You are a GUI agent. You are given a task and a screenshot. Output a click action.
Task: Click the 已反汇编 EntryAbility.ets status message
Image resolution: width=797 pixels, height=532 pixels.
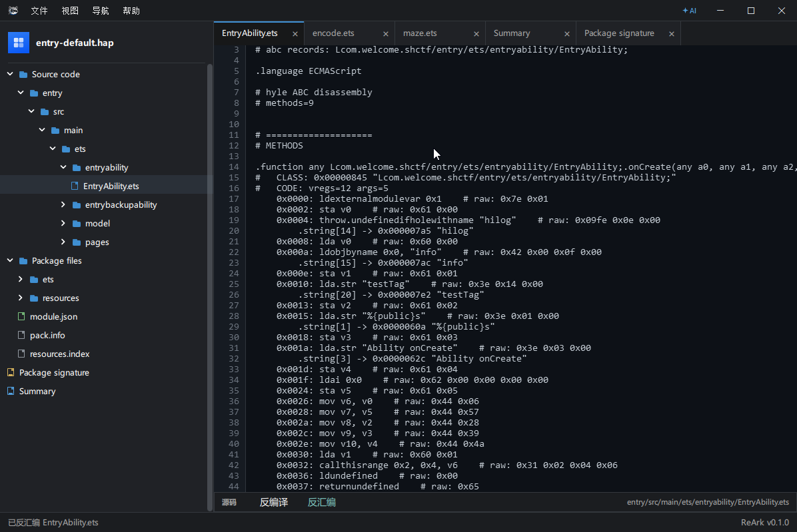53,523
